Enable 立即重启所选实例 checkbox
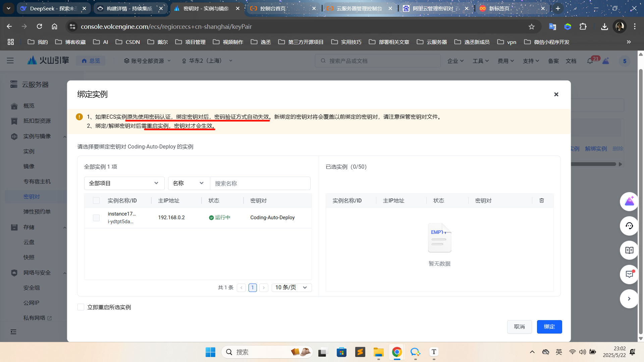Image resolution: width=644 pixels, height=362 pixels. (x=81, y=307)
